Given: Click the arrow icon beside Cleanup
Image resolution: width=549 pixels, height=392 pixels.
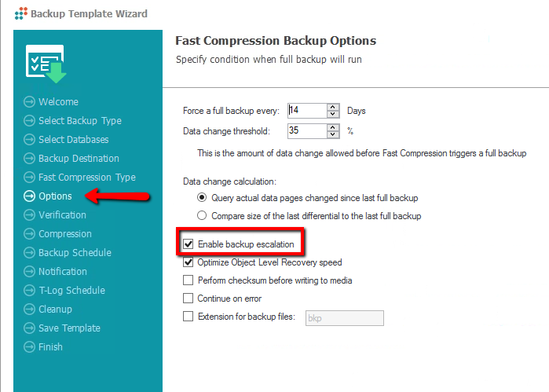Looking at the screenshot, I should [30, 310].
